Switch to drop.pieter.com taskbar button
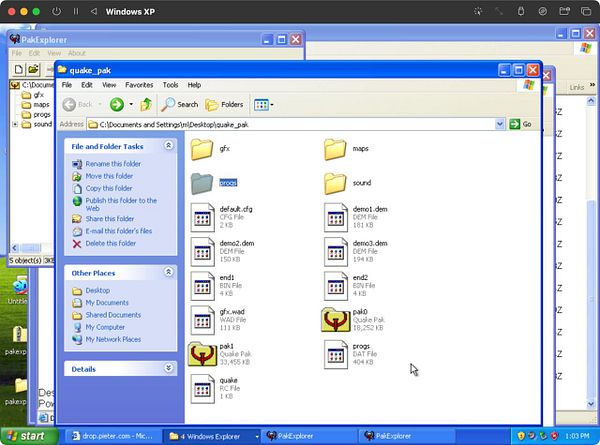The width and height of the screenshot is (600, 445). tap(112, 436)
